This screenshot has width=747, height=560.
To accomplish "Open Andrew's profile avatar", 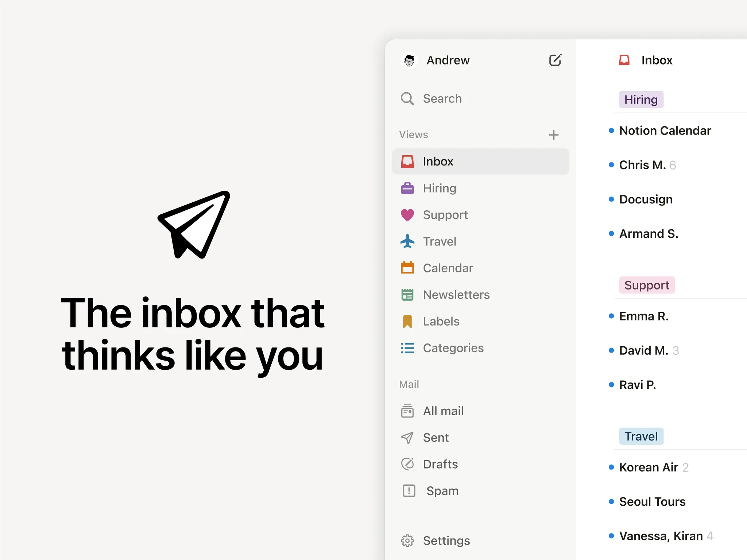I will pyautogui.click(x=409, y=60).
